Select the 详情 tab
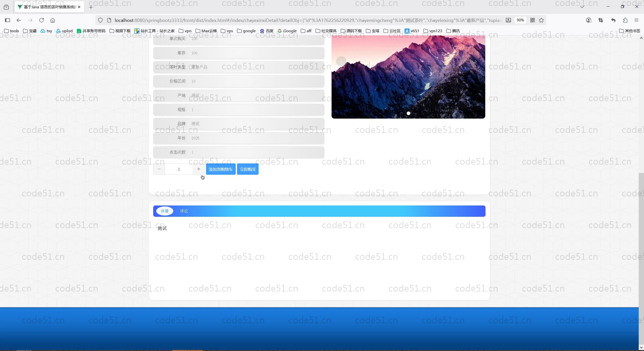Screen dimensions: 644x351 point(165,211)
